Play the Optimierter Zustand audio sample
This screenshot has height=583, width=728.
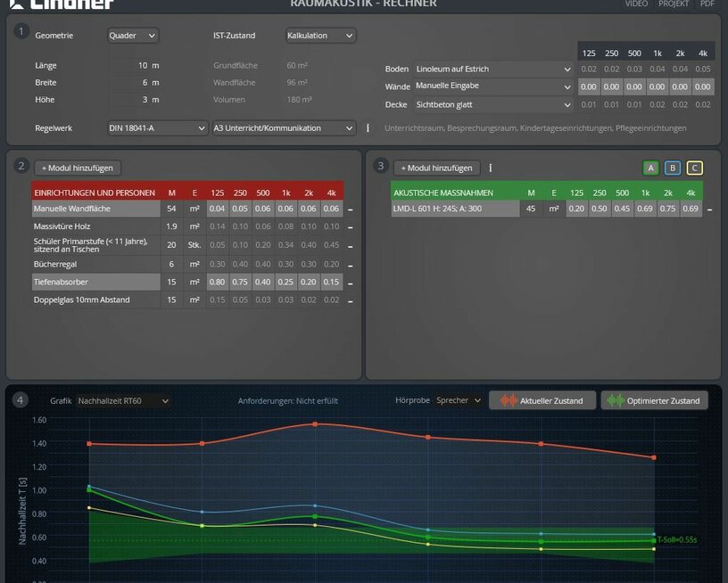(654, 400)
